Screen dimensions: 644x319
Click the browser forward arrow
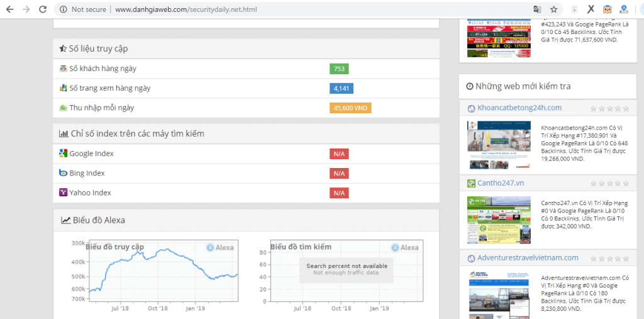[26, 9]
